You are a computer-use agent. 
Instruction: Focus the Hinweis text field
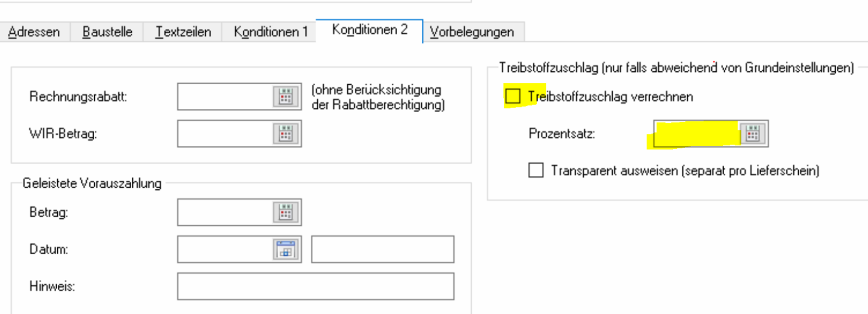[x=315, y=287]
